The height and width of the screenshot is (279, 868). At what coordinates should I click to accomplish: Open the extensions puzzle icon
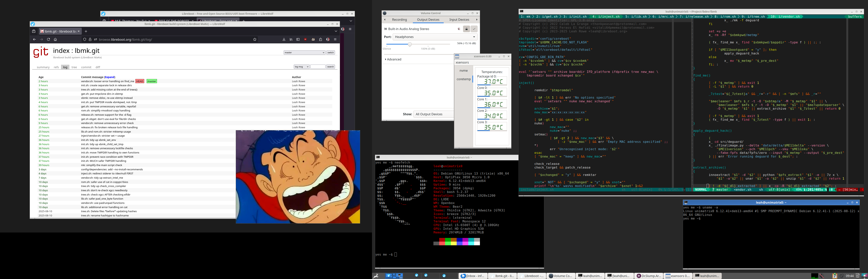320,39
